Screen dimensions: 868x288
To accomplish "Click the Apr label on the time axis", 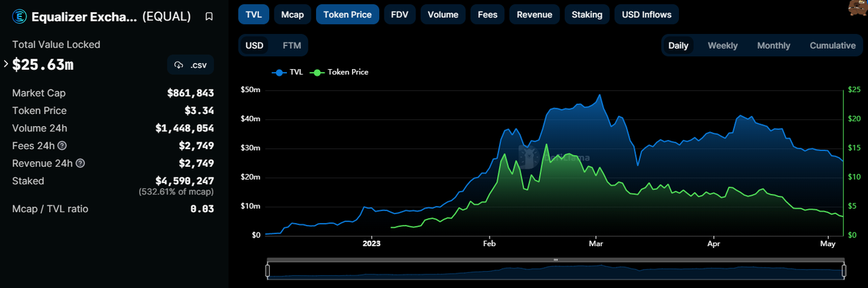I will (x=714, y=243).
